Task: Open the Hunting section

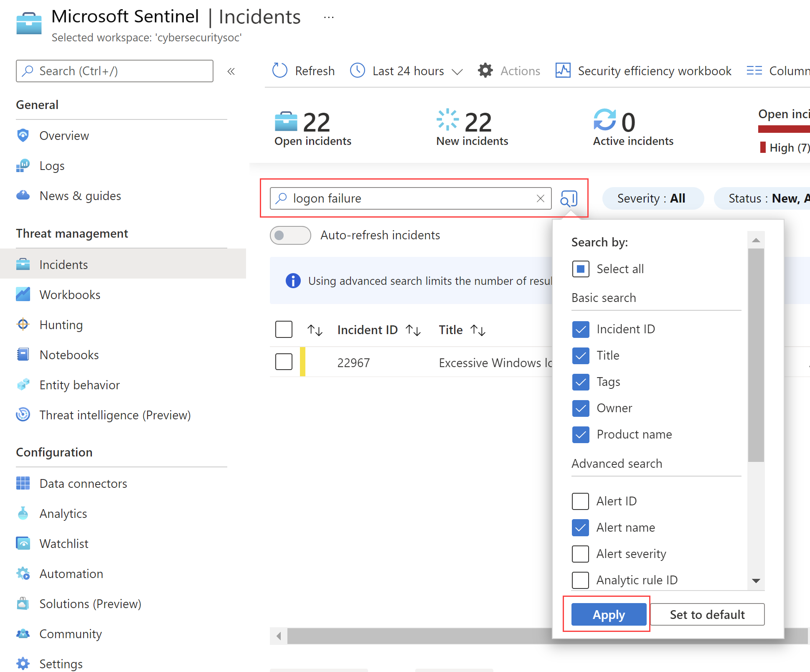Action: 61,325
